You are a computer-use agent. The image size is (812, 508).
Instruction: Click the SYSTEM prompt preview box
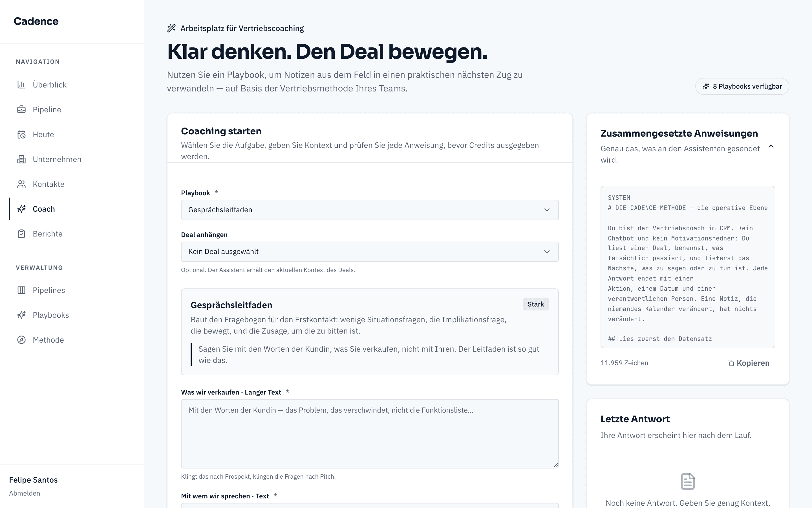tap(688, 267)
